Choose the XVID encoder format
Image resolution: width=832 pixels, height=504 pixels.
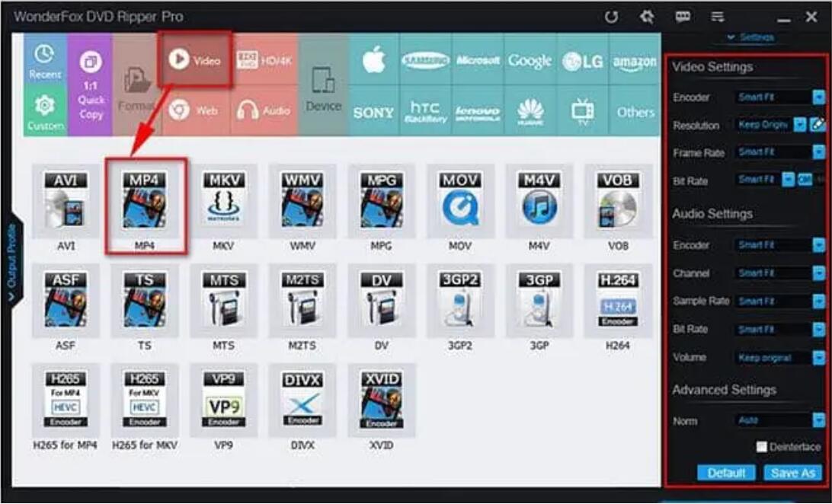pos(381,400)
